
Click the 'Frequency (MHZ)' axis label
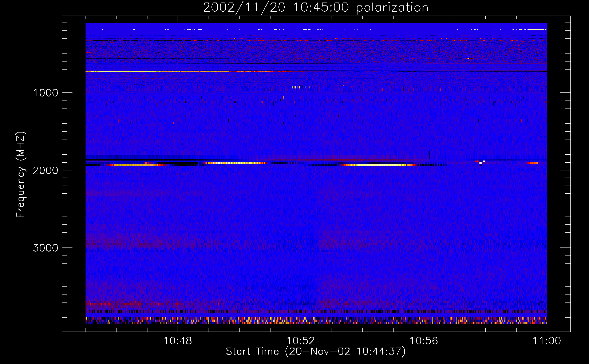pyautogui.click(x=21, y=175)
